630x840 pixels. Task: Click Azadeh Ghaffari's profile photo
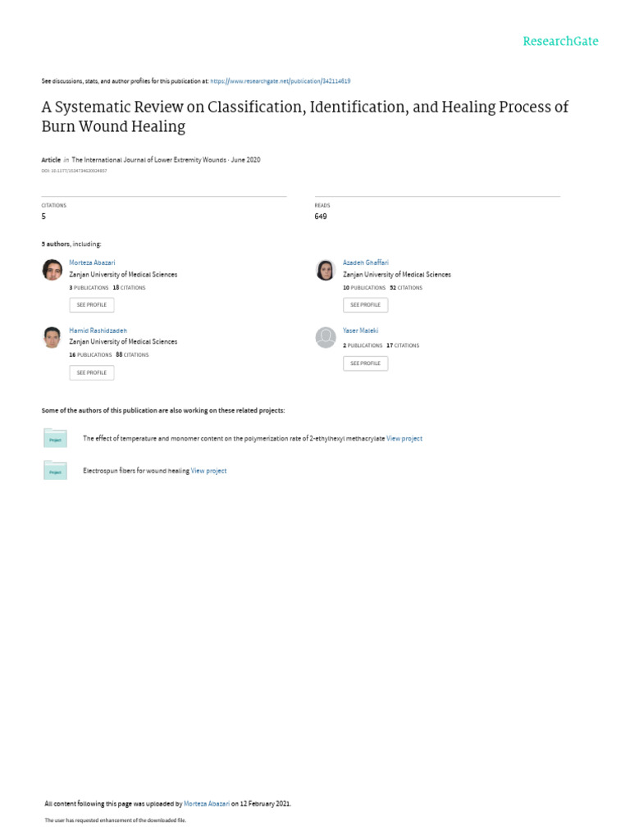point(326,270)
